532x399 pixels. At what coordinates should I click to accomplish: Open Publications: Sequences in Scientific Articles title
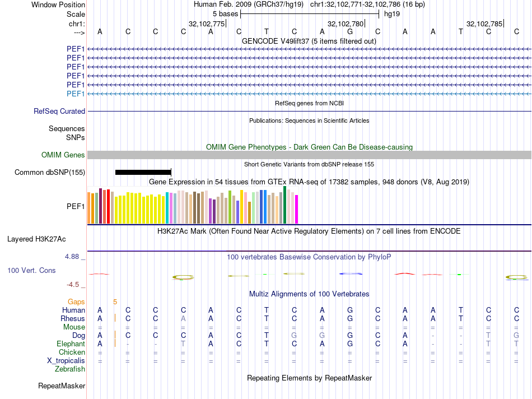coord(309,120)
